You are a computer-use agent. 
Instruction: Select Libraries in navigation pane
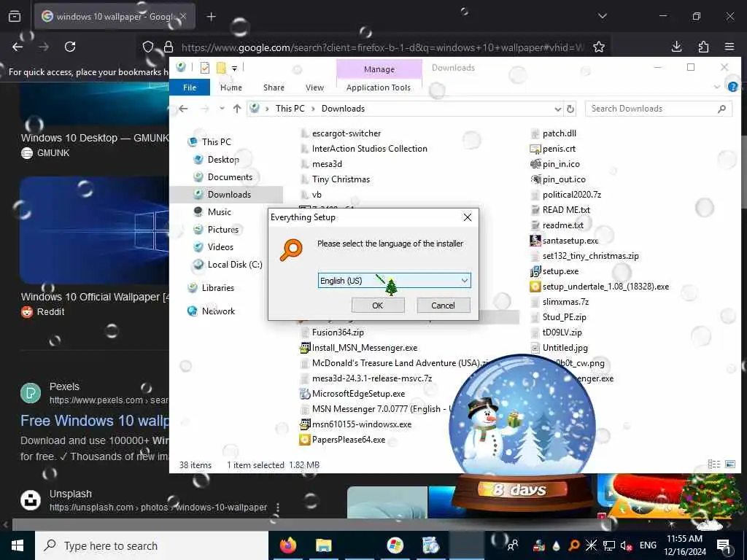coord(217,288)
